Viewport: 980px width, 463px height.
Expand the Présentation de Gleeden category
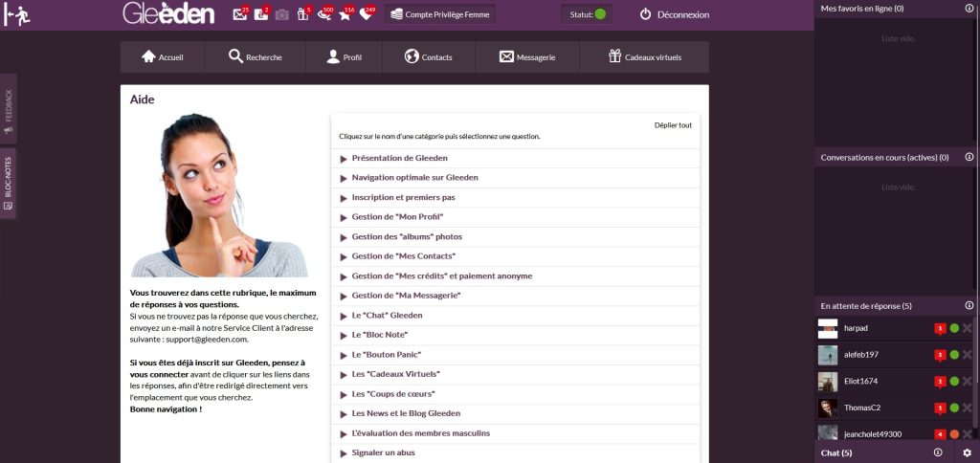[x=399, y=158]
